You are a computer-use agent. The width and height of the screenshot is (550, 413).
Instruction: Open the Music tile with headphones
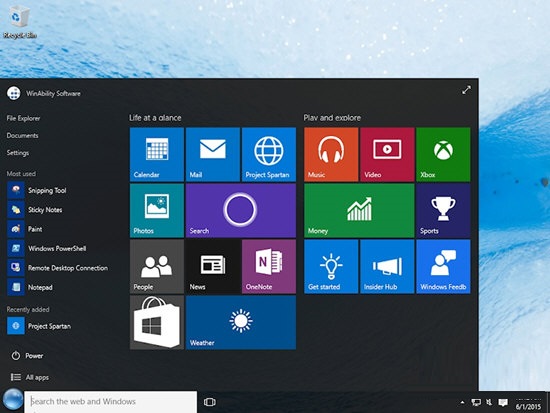[331, 154]
